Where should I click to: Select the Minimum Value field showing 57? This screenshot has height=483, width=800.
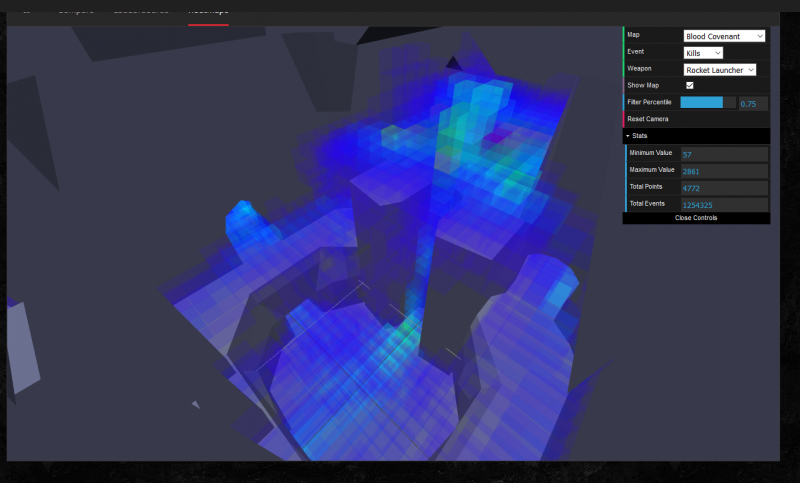coord(723,154)
